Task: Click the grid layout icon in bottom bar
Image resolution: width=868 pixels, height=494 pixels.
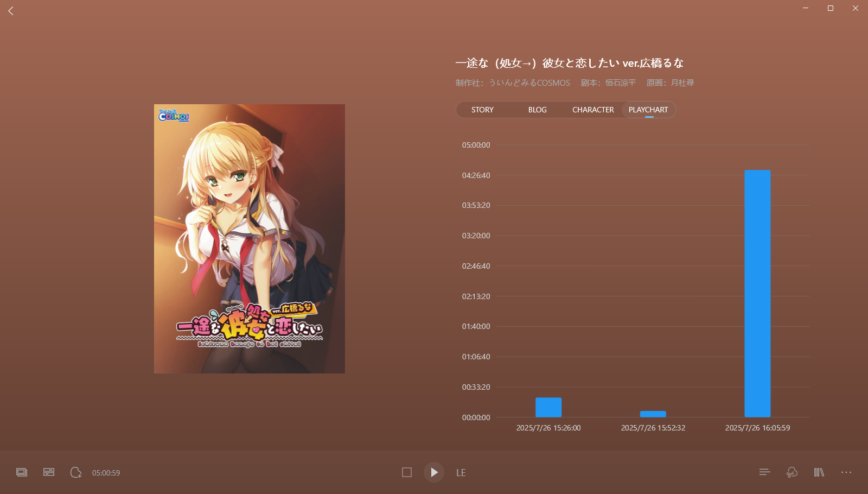Action: click(49, 472)
